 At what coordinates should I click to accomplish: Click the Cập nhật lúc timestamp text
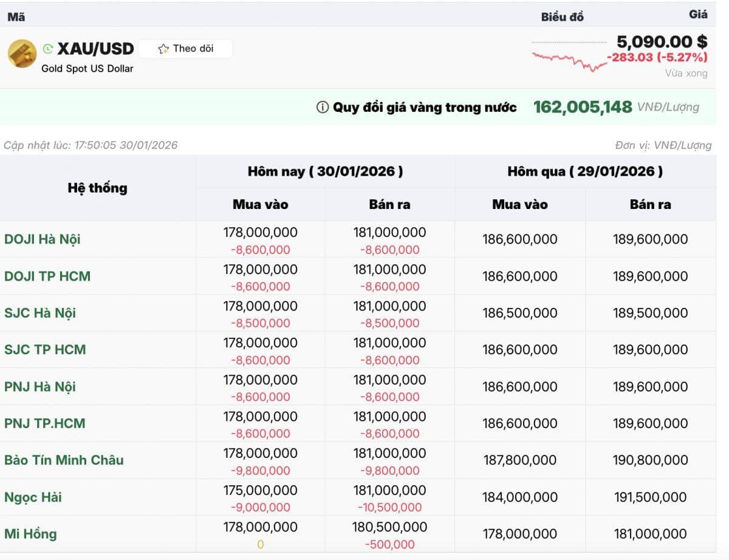[x=91, y=145]
